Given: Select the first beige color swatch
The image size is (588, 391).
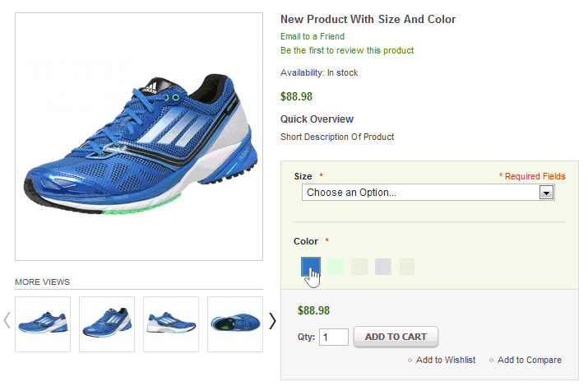Looking at the screenshot, I should pyautogui.click(x=359, y=267).
